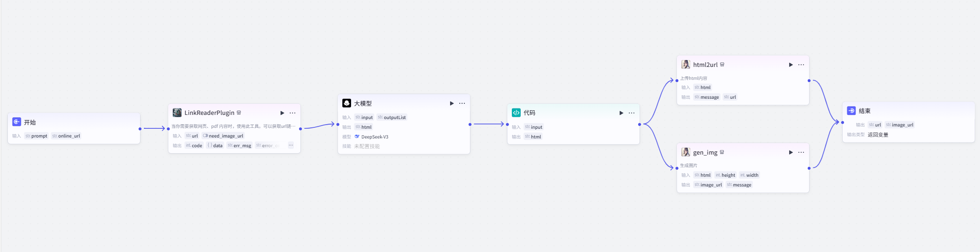Click the html2url plugin avatar icon
This screenshot has width=980, height=252.
coord(686,65)
